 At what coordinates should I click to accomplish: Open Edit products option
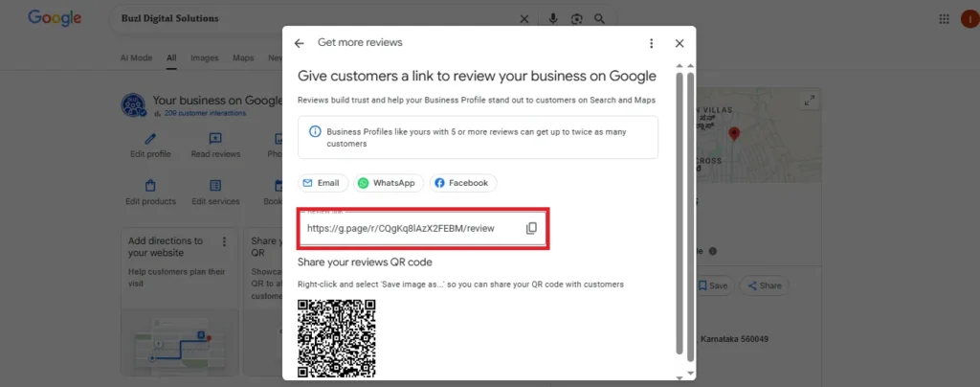[150, 193]
